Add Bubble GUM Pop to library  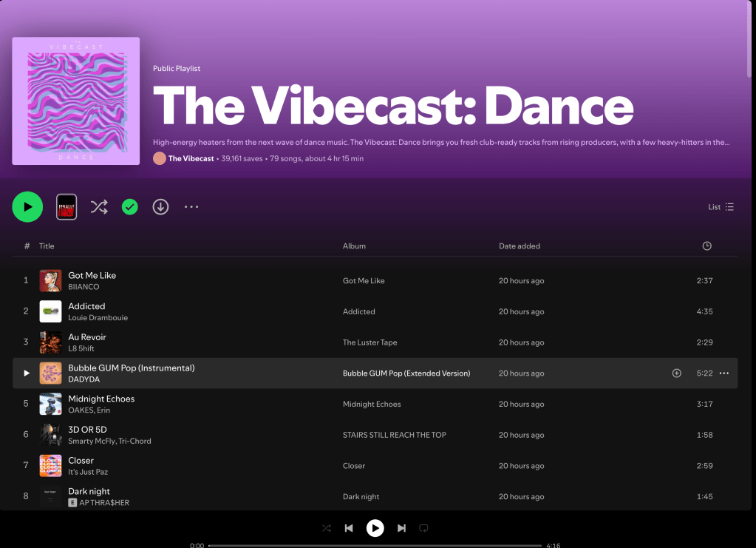pos(676,373)
